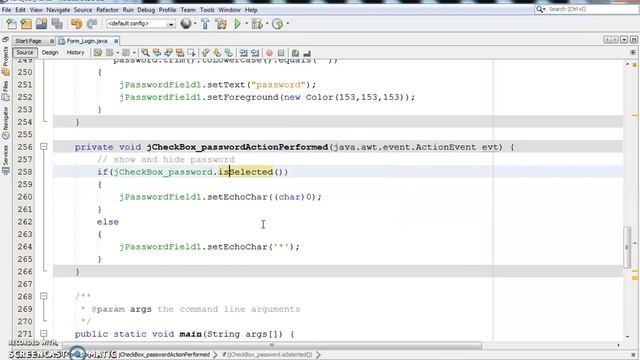640x360 pixels.
Task: Toggle Highlight Search in editor toolbar
Action: click(x=180, y=53)
